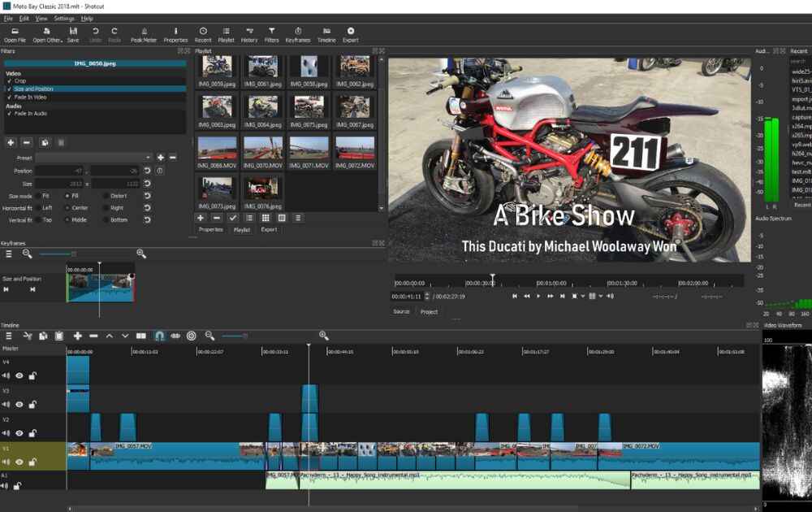Lock track V1 with the padlock
Screen dimensions: 812x512
coord(32,462)
